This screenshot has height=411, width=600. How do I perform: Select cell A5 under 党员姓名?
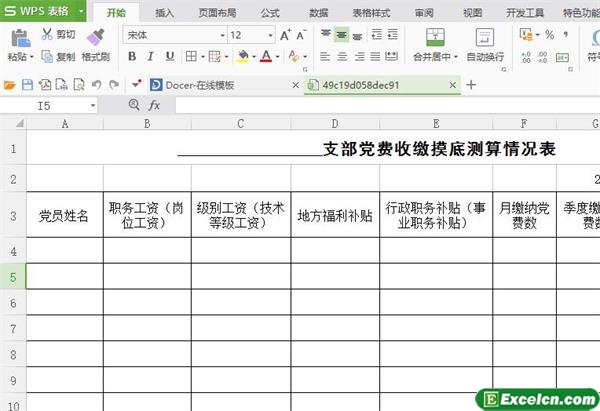(65, 275)
